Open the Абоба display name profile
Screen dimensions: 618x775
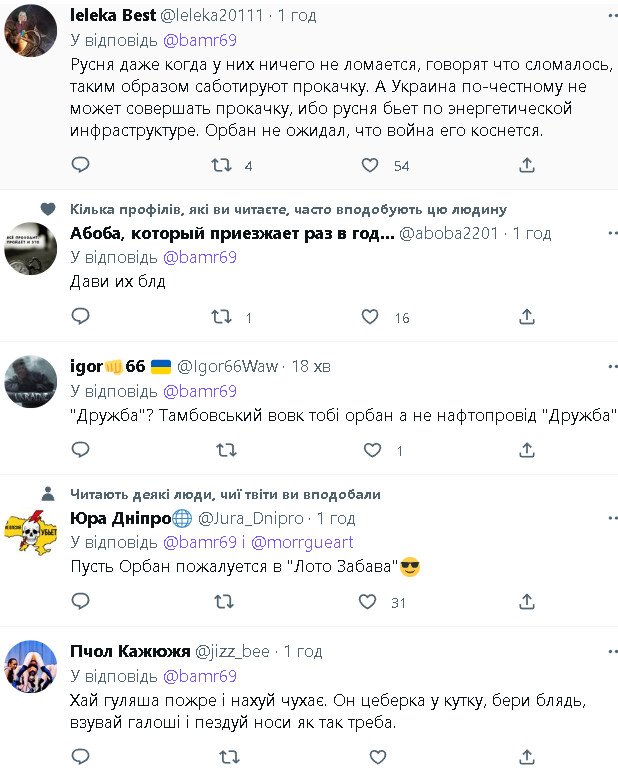[232, 233]
